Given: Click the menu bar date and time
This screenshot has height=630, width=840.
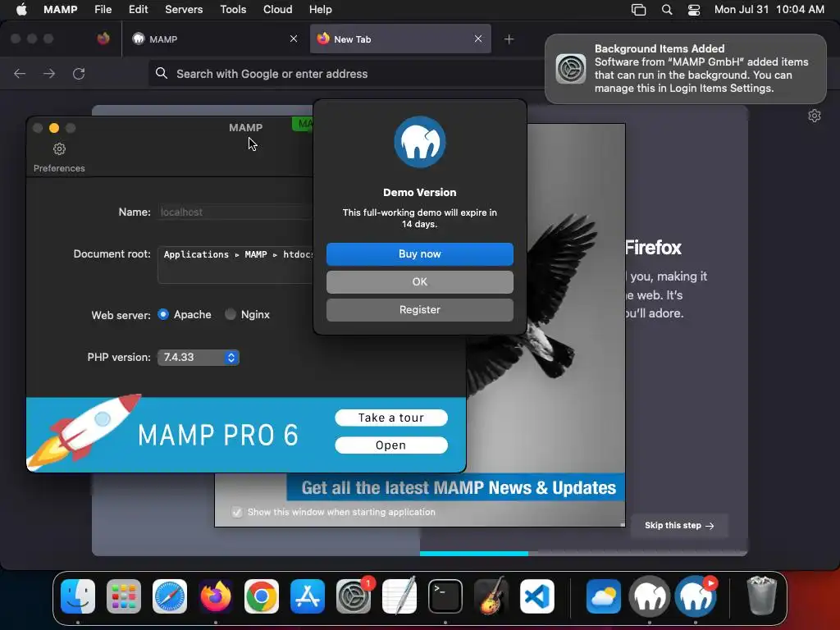Looking at the screenshot, I should [769, 10].
